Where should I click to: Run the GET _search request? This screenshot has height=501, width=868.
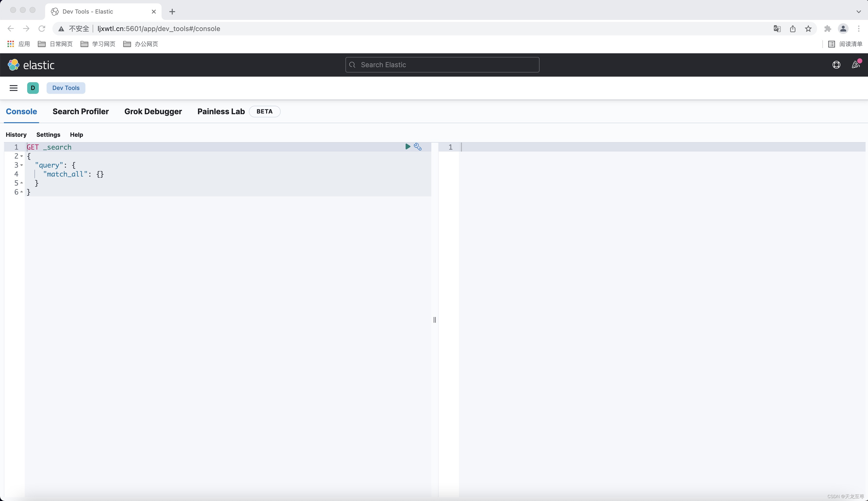point(408,146)
